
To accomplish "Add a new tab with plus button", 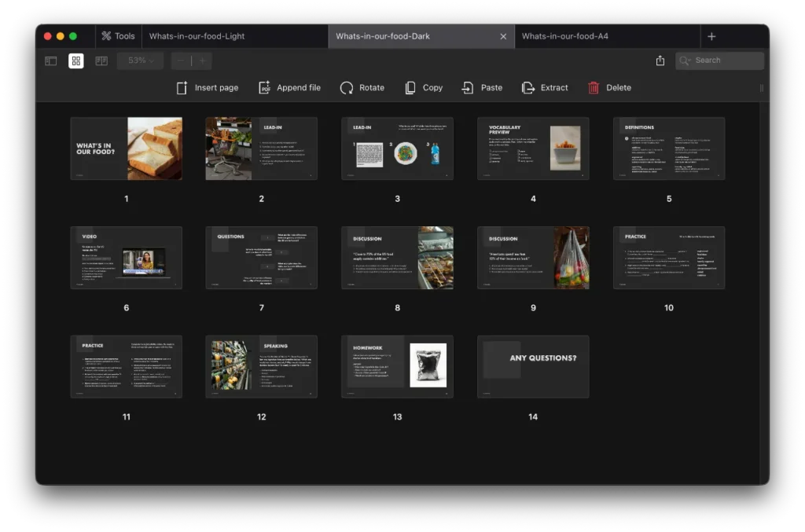I will tap(711, 36).
